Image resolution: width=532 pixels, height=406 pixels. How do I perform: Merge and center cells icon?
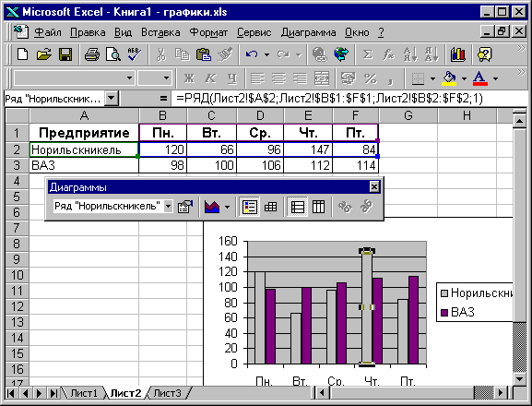(x=321, y=78)
